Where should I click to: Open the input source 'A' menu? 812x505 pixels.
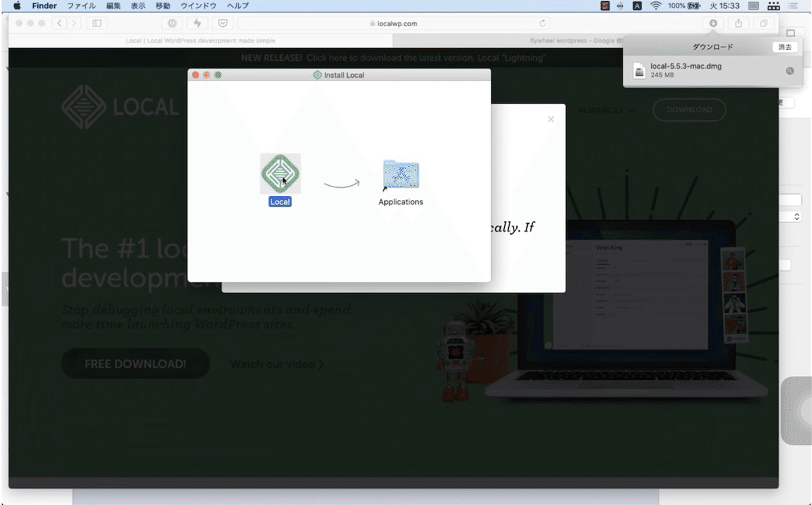click(x=637, y=5)
